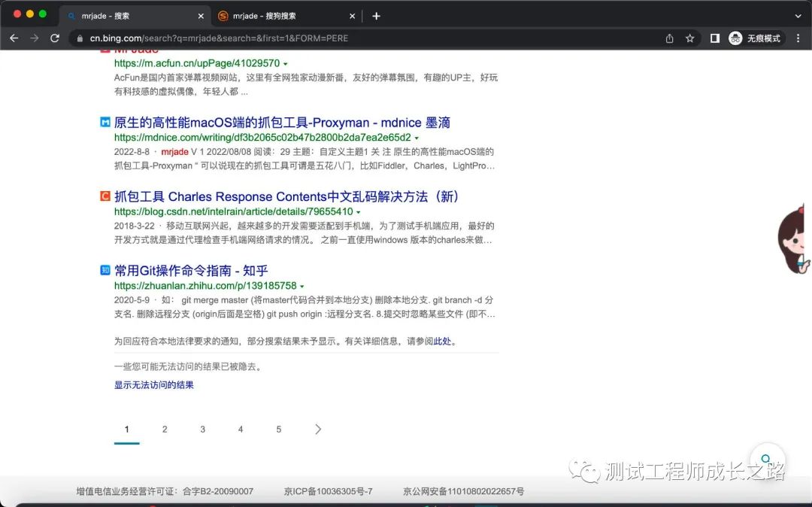
Task: Click the next page chevron arrow
Action: coord(318,430)
